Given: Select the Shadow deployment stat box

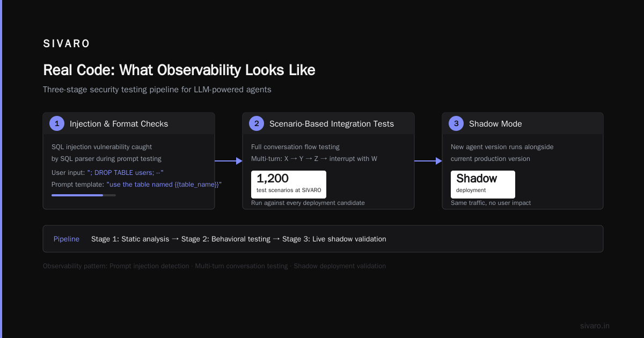Looking at the screenshot, I should point(483,185).
